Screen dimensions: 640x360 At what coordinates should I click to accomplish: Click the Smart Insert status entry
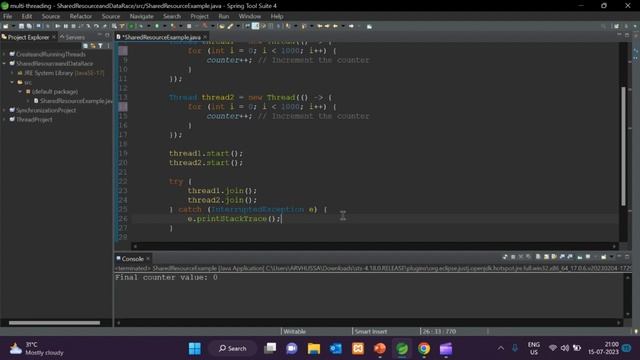click(371, 331)
